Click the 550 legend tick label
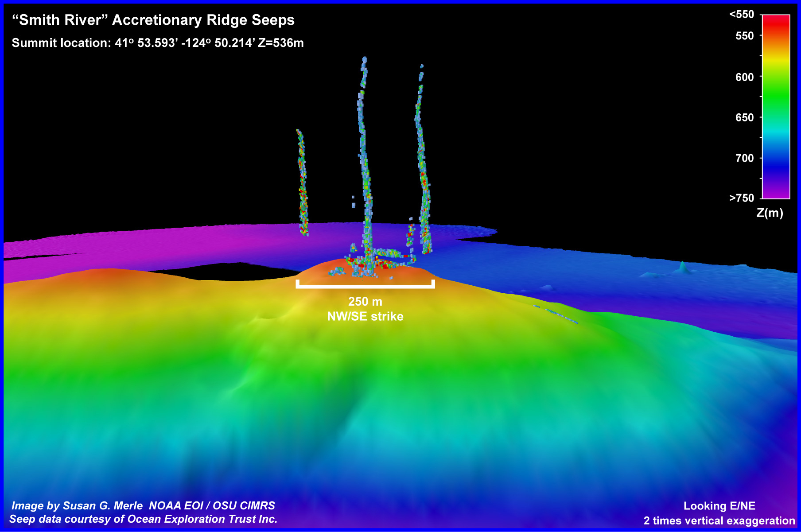 pyautogui.click(x=745, y=36)
